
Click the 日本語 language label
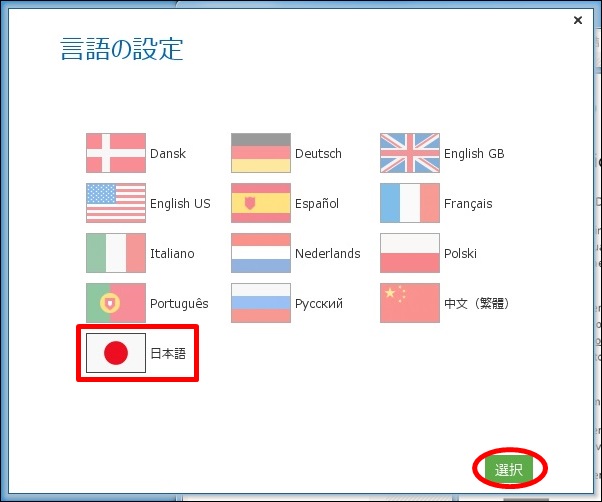(x=168, y=353)
